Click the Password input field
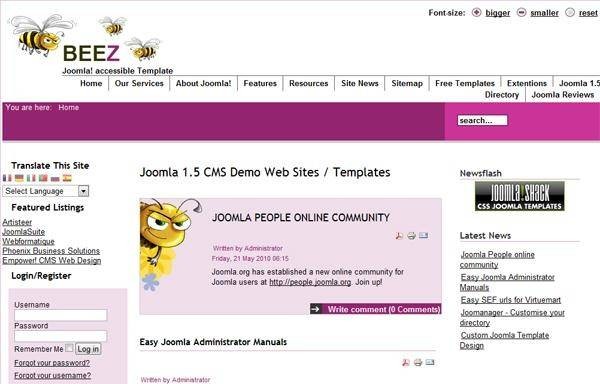The width and height of the screenshot is (600, 384). tap(60, 336)
